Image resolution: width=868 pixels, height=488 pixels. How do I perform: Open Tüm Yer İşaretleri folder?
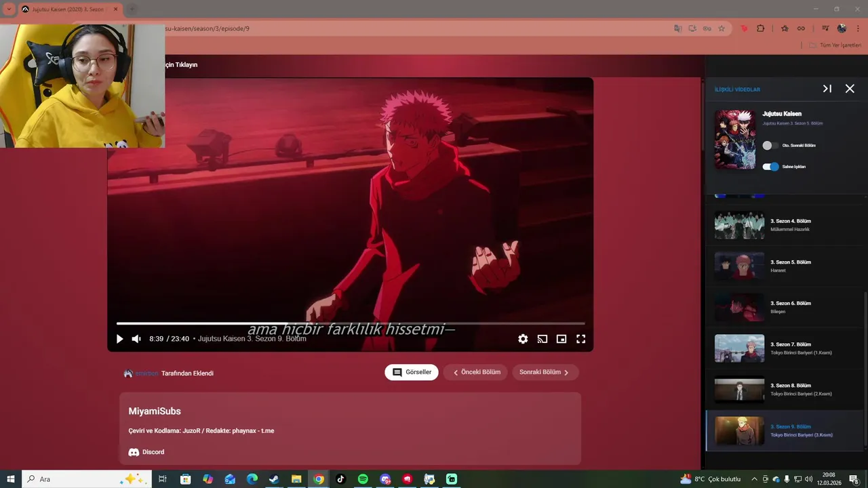click(x=835, y=45)
